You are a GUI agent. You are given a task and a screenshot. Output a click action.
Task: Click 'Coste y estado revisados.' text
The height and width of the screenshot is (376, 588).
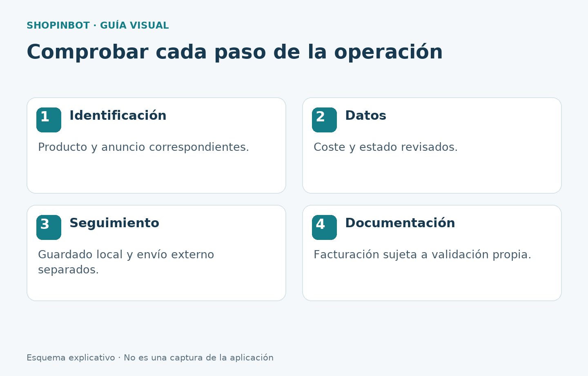[x=385, y=147]
